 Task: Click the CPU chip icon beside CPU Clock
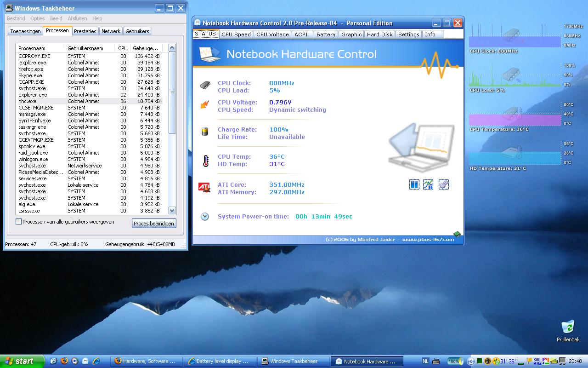205,85
